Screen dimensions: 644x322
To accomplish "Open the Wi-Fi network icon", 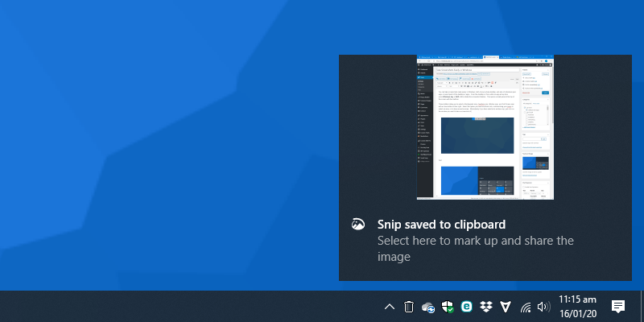I will 526,307.
